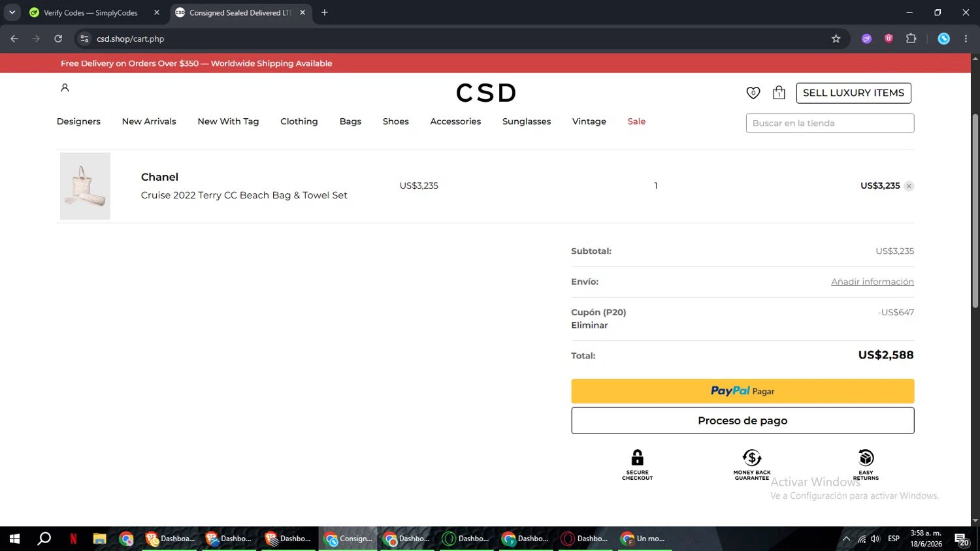
Task: Open the Windows Start menu
Action: click(14, 539)
